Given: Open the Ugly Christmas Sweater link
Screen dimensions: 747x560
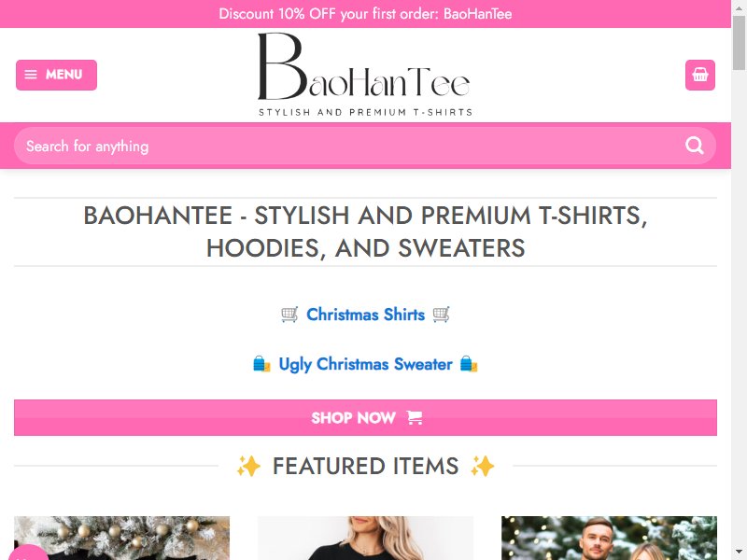Looking at the screenshot, I should point(365,364).
